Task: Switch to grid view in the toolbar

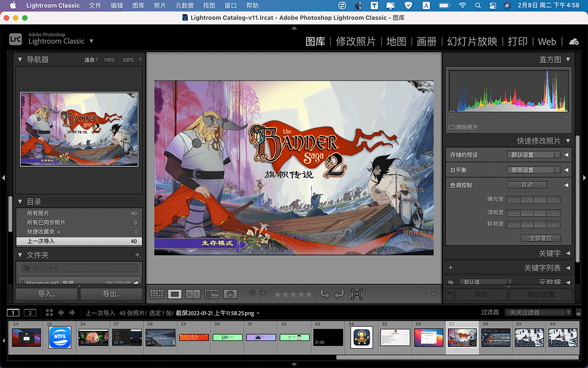Action: (157, 294)
